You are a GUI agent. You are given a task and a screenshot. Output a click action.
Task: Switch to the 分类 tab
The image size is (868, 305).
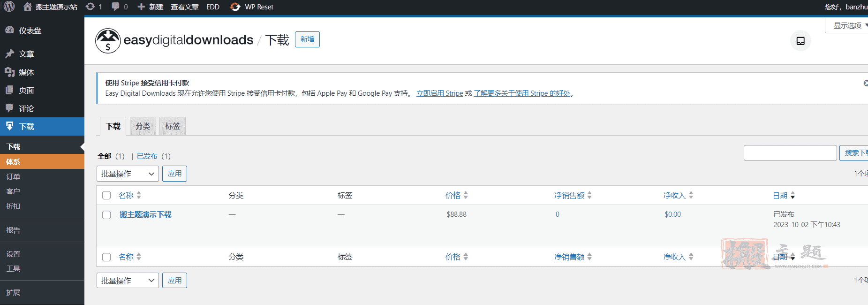tap(143, 126)
